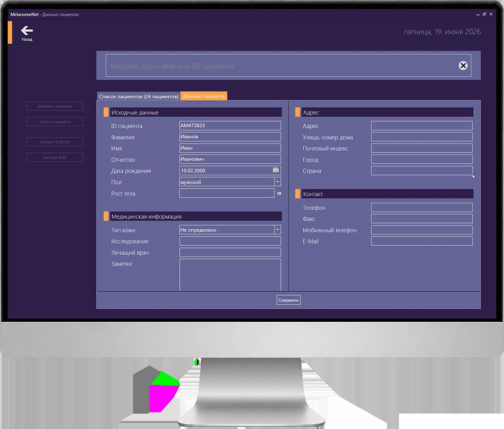Viewport: 504px width, 429px height.
Task: Click the Добавить пациента button
Action: pos(55,106)
